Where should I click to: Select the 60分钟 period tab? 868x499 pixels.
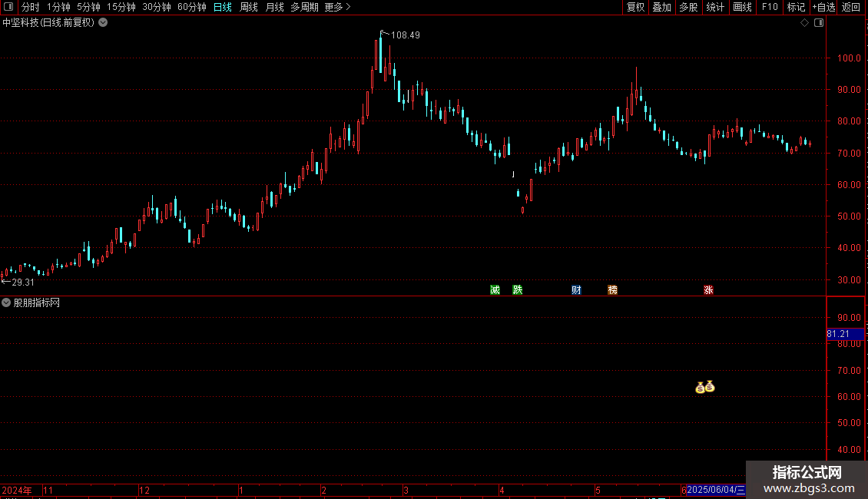coord(192,7)
